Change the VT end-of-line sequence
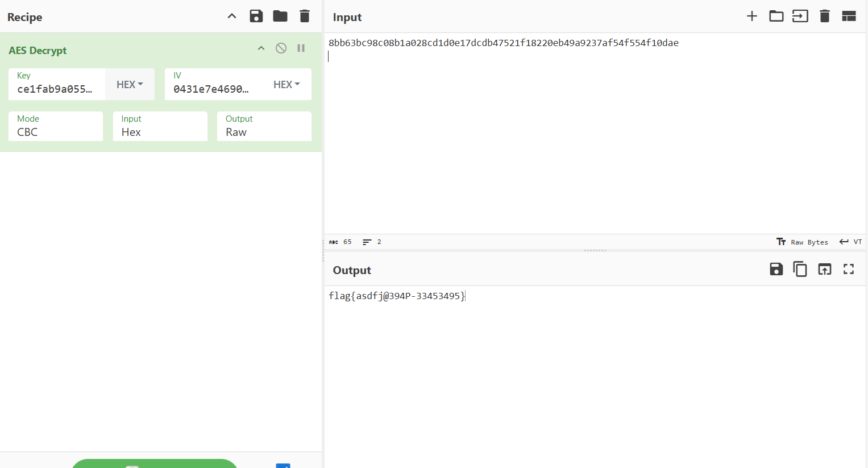This screenshot has width=868, height=468. pyautogui.click(x=851, y=242)
